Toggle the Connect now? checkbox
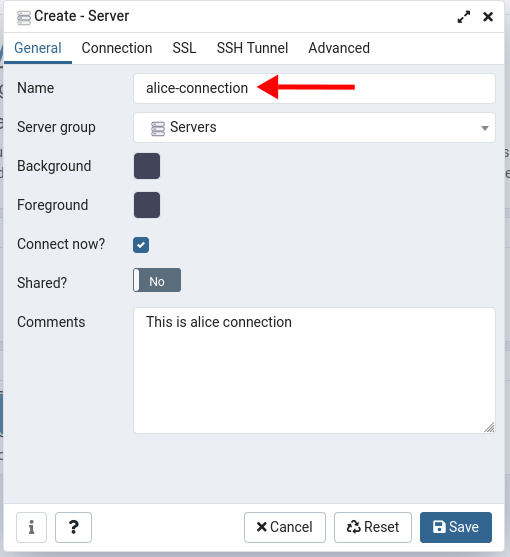This screenshot has height=557, width=510. click(141, 245)
